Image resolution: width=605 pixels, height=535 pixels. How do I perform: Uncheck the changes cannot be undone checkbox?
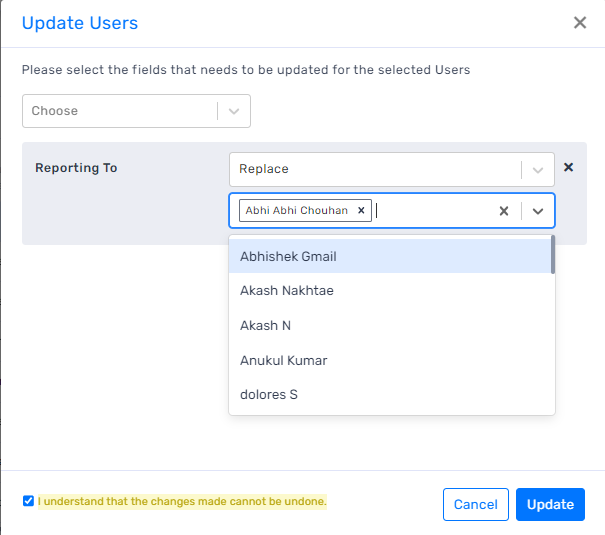28,501
